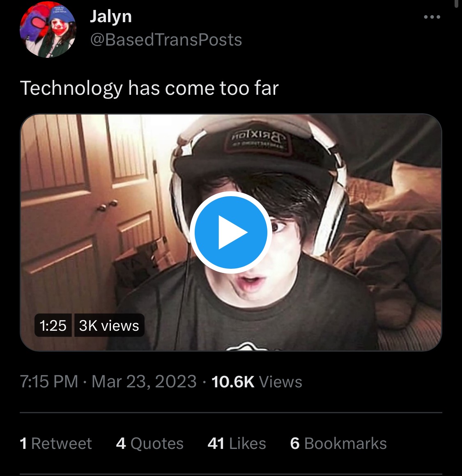462x476 pixels.
Task: Open the @BasedTransPosts handle link
Action: click(x=166, y=40)
